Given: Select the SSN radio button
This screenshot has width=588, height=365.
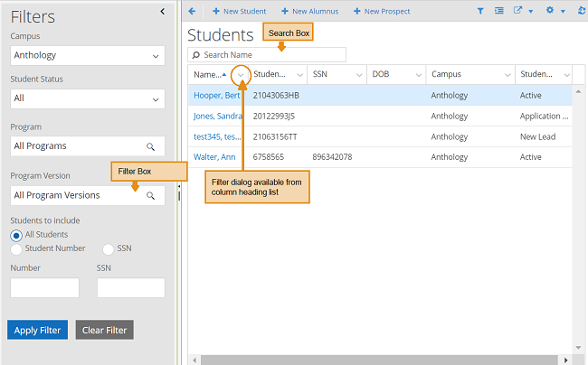Looking at the screenshot, I should point(109,248).
